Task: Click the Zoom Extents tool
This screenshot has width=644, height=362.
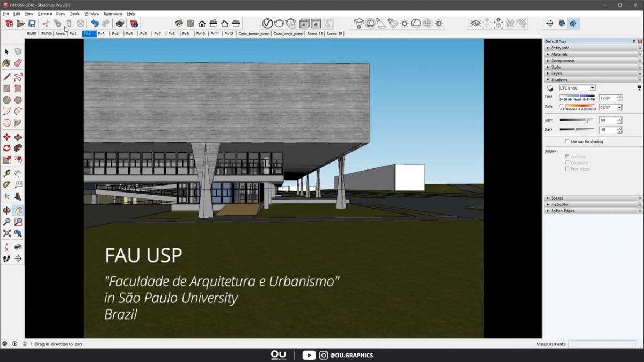Action: 6,233
